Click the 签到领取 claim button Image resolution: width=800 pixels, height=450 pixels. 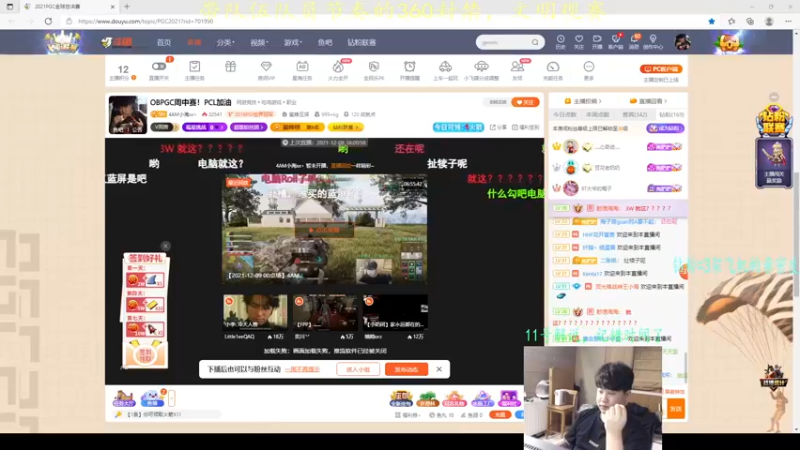coord(145,355)
